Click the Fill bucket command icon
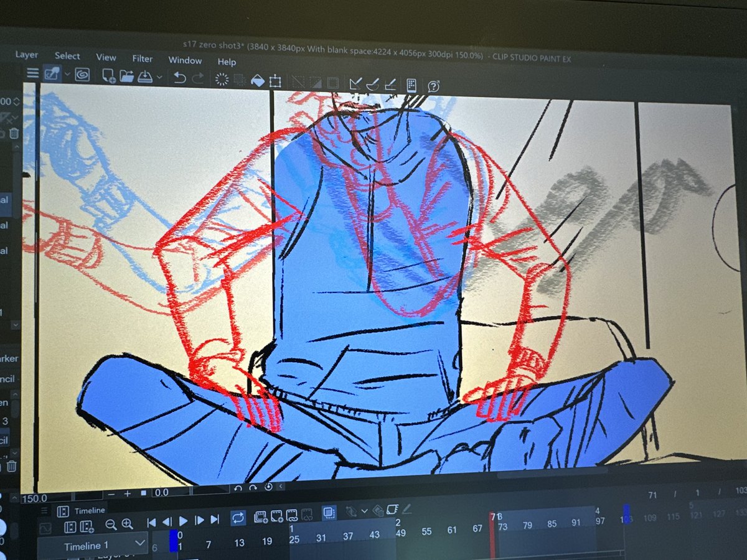Screen dimensions: 747x560 tap(257, 80)
